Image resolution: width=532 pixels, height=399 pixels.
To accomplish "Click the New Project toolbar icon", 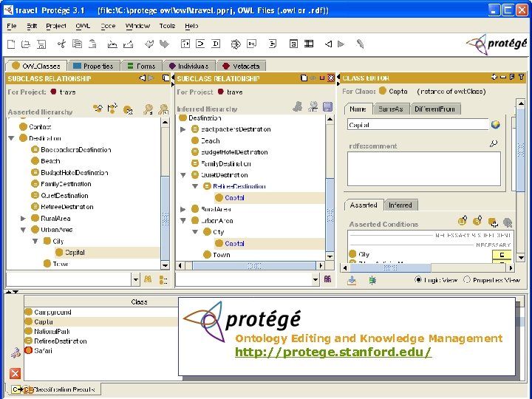I will coord(11,44).
